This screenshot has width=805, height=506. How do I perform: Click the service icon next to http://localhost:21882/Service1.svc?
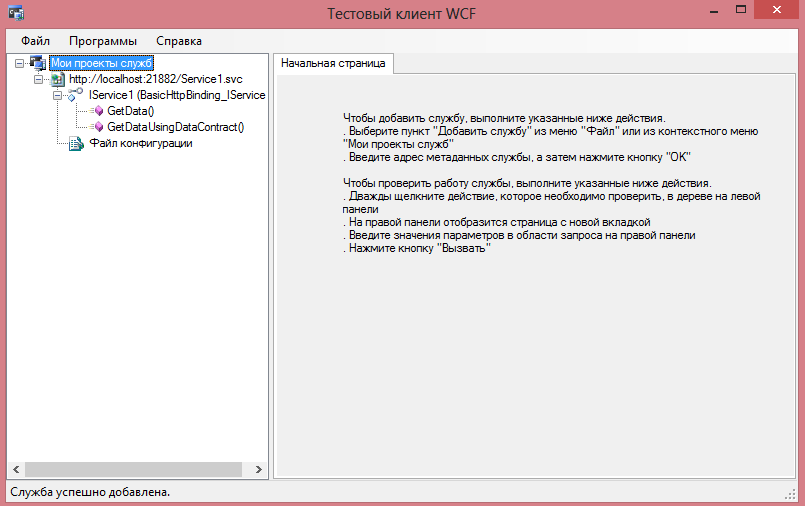click(x=58, y=79)
